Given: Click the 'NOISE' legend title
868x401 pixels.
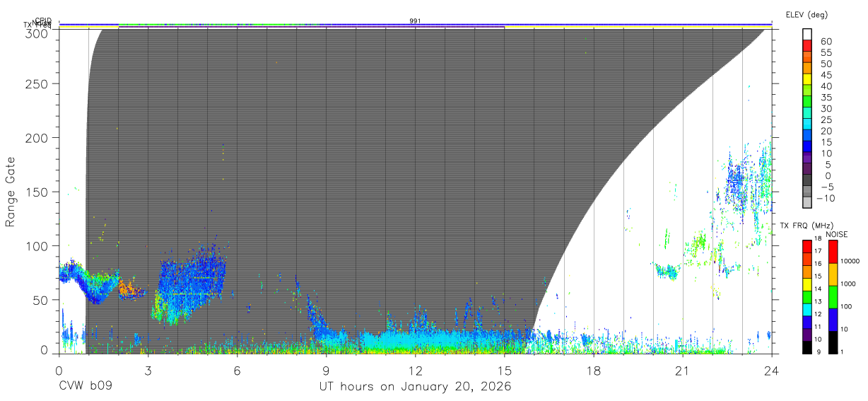Looking at the screenshot, I should pyautogui.click(x=837, y=234).
